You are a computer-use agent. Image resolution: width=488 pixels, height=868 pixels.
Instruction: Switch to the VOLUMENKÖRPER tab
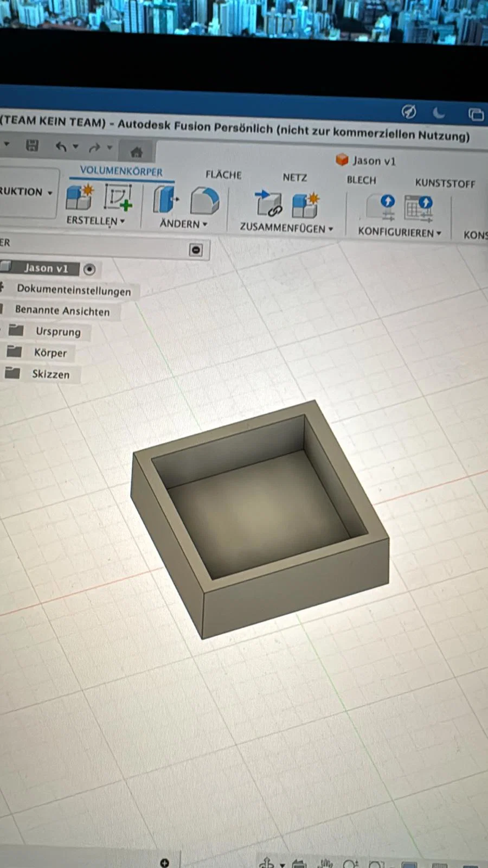coord(121,171)
